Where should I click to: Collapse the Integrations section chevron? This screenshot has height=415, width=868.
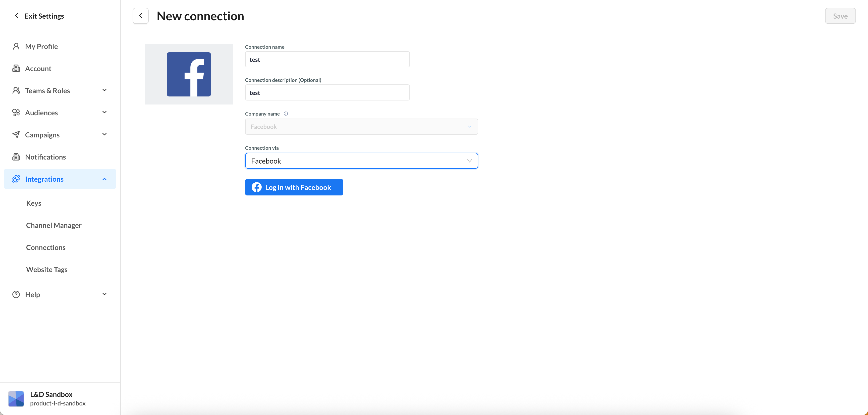click(x=104, y=179)
